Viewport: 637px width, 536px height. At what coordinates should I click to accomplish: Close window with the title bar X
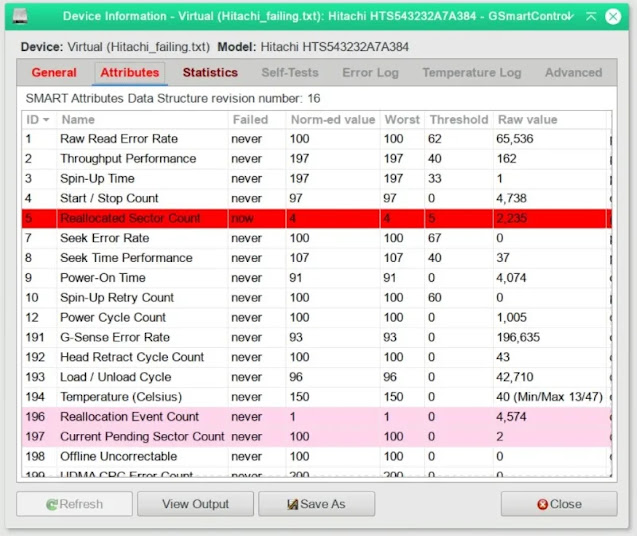pyautogui.click(x=613, y=16)
